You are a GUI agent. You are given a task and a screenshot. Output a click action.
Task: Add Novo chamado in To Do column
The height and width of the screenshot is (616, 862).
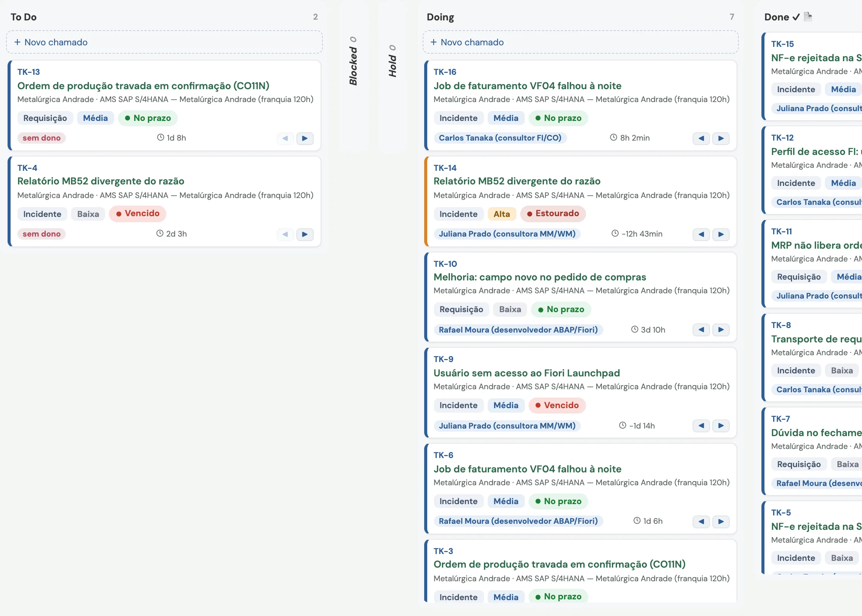point(164,42)
